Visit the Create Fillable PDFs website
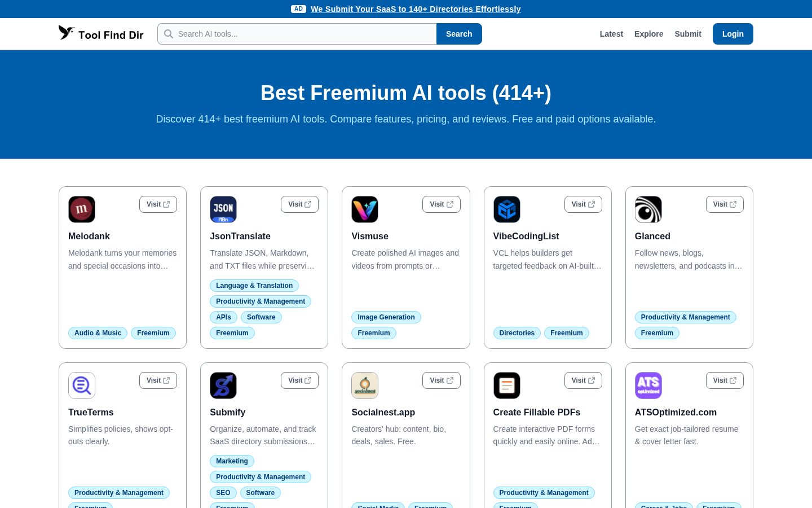The height and width of the screenshot is (508, 812). coord(583,380)
